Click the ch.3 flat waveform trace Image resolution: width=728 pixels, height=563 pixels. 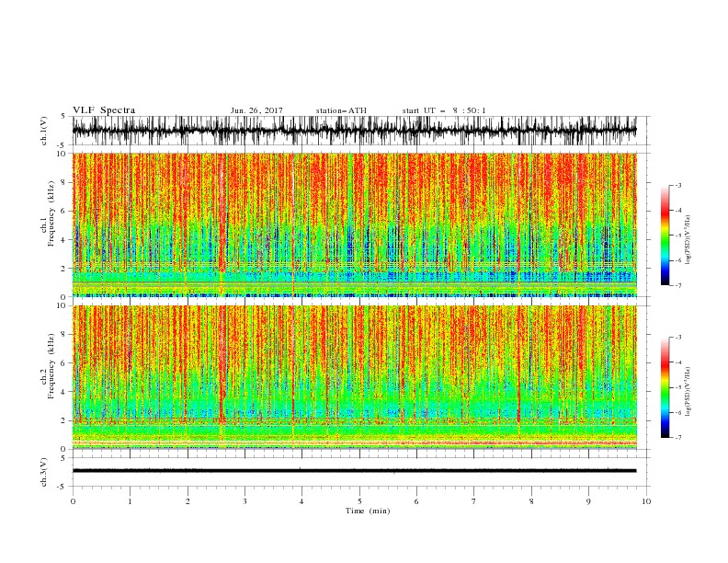pyautogui.click(x=355, y=471)
